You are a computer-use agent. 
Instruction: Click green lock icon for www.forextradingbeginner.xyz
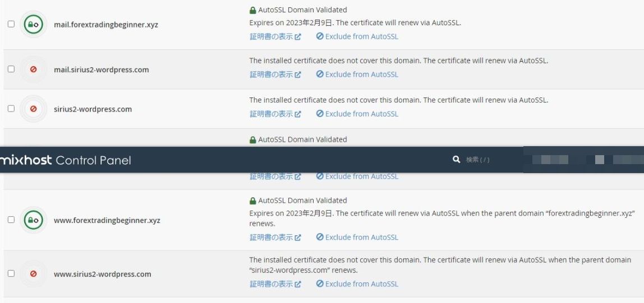(x=33, y=220)
